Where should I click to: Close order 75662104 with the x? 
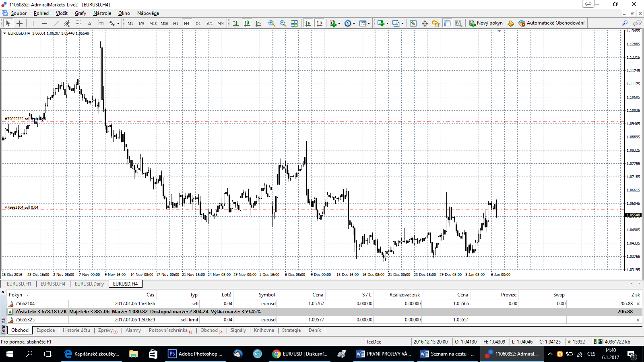click(638, 304)
